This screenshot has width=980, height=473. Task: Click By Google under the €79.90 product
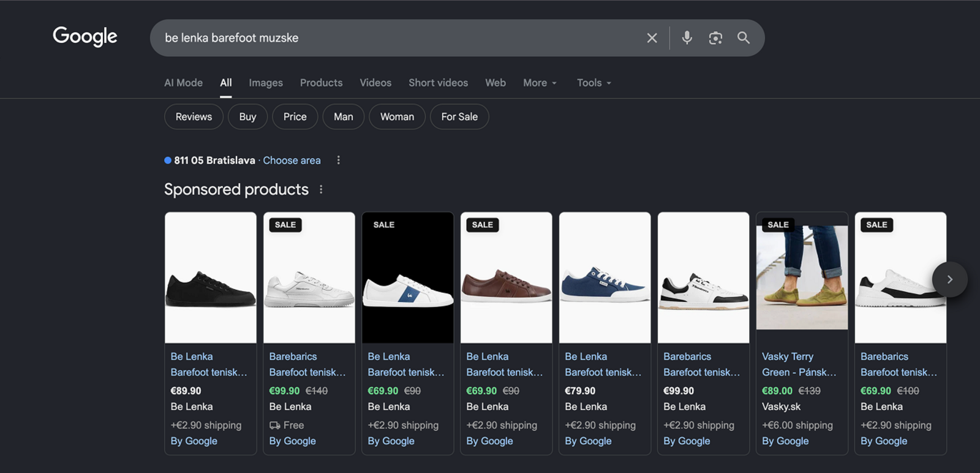coord(588,441)
